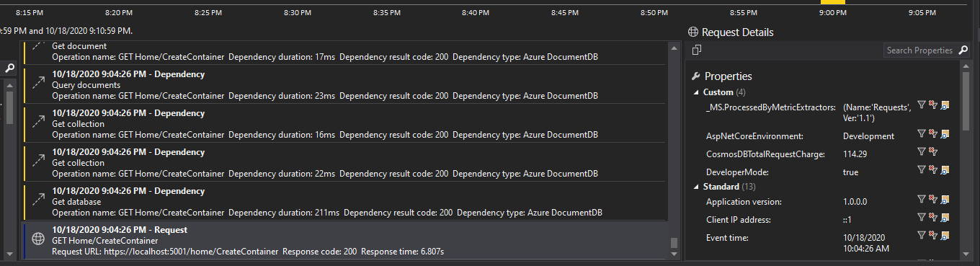Click the filter icon for _MS.ProcessedByMetricExtractors
The width and height of the screenshot is (980, 266).
pos(922,105)
